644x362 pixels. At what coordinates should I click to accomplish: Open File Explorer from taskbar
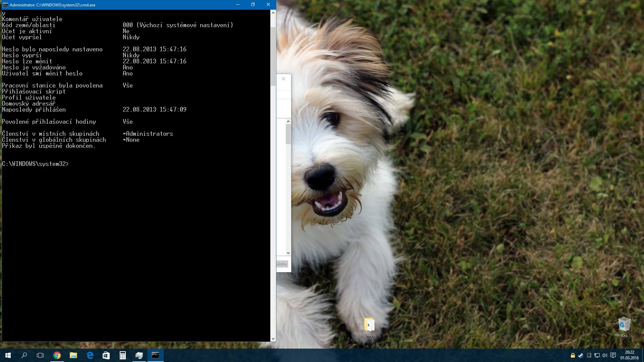[73, 355]
